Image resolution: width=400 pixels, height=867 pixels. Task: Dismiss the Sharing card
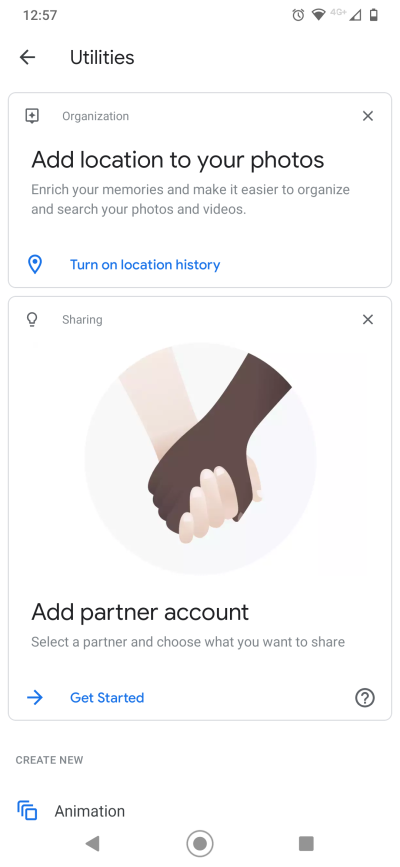(x=367, y=320)
